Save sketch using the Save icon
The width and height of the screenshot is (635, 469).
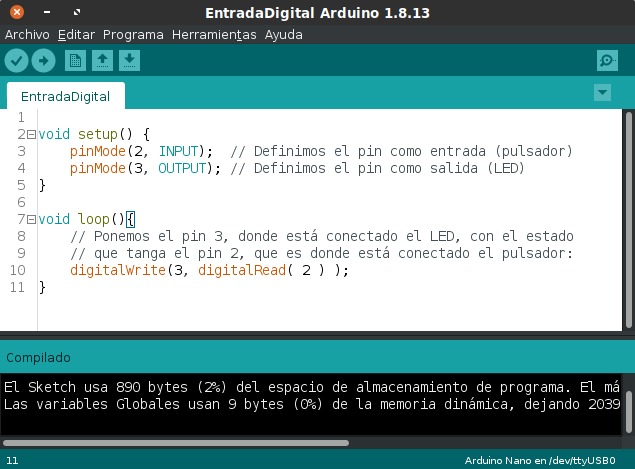tap(129, 61)
